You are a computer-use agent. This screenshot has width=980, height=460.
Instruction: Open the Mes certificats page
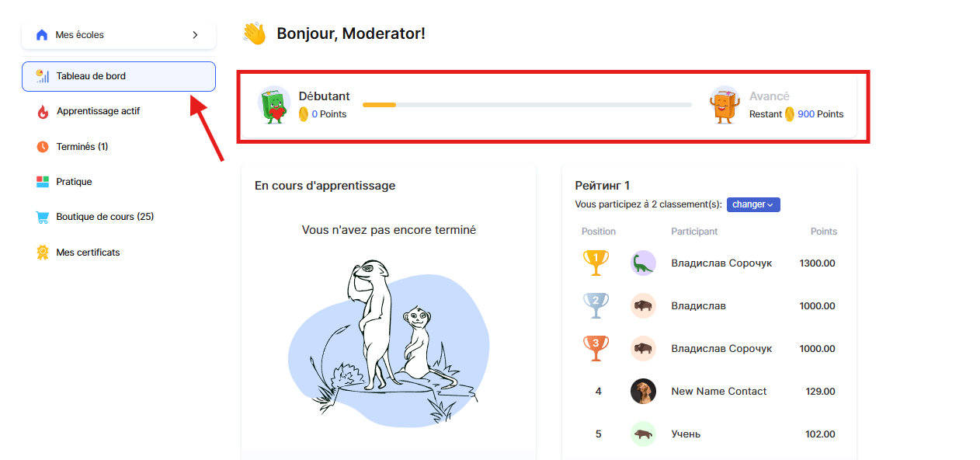pos(88,253)
